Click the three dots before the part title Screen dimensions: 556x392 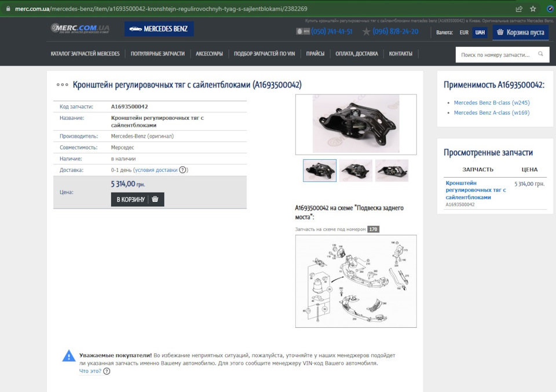point(62,85)
